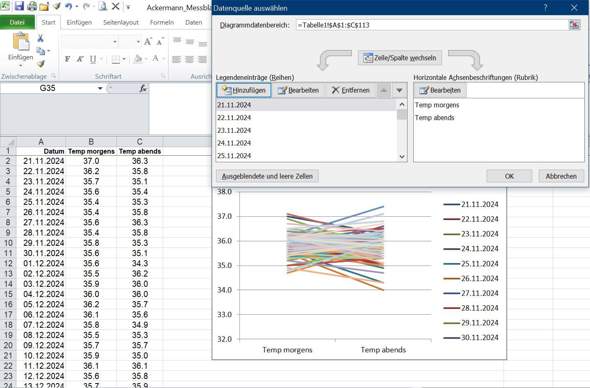Select the select-all corner of the sheet
The height and width of the screenshot is (388, 590).
[x=8, y=142]
